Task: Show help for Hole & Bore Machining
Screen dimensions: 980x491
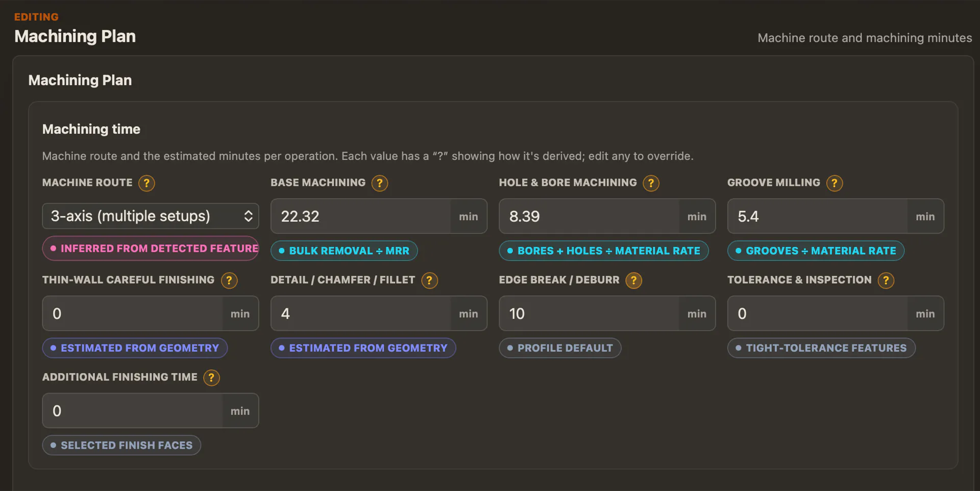Action: [x=651, y=183]
